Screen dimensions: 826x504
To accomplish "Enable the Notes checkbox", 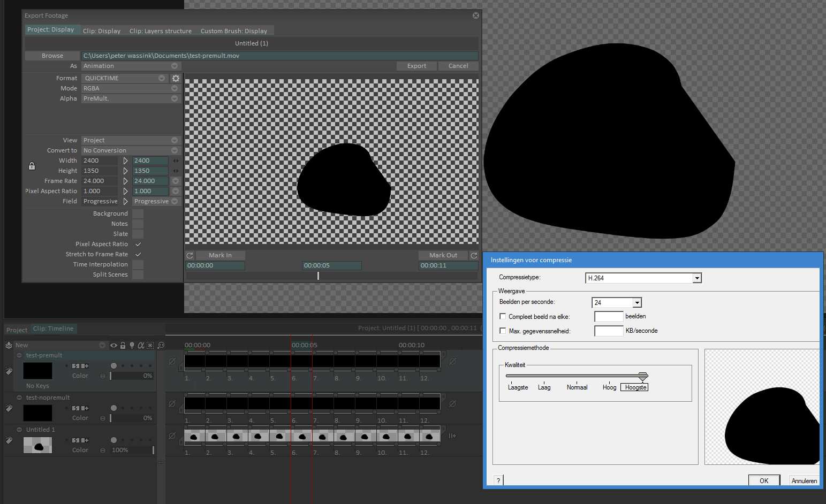I will (138, 224).
